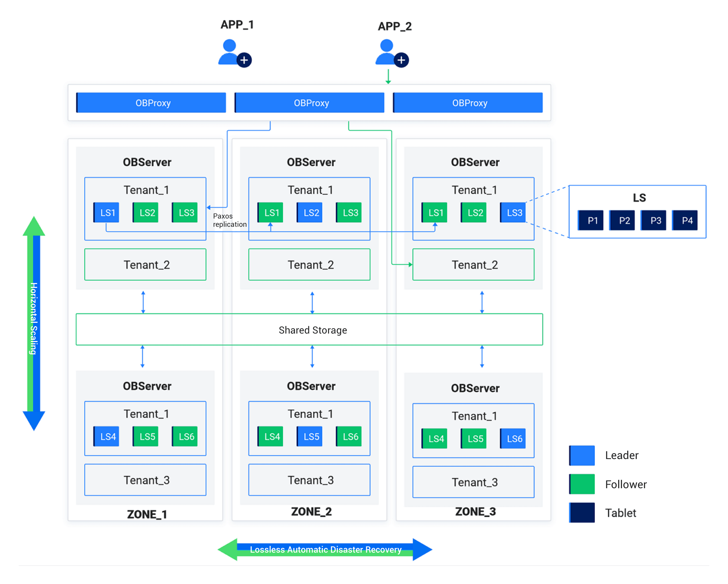Select the blue leader LS5 block

coord(310,436)
